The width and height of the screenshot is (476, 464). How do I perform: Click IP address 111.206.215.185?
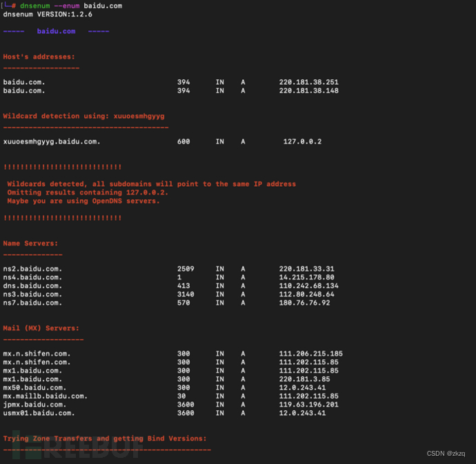tap(311, 354)
